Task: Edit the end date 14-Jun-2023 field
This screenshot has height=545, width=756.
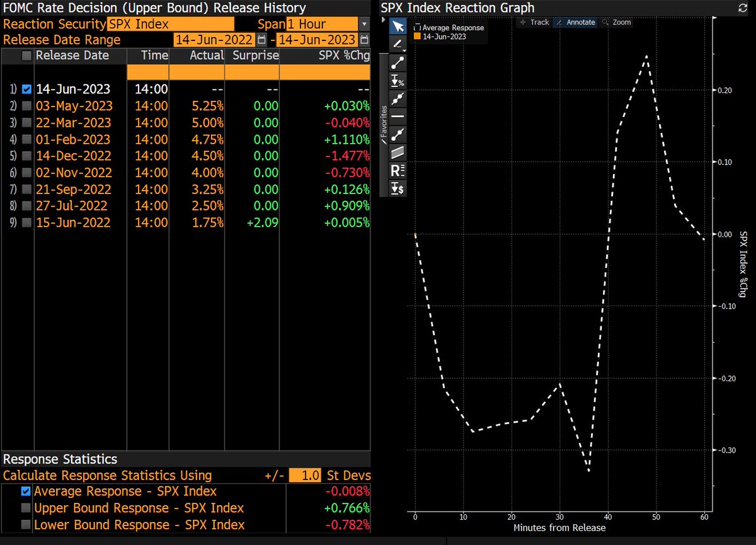Action: (317, 40)
